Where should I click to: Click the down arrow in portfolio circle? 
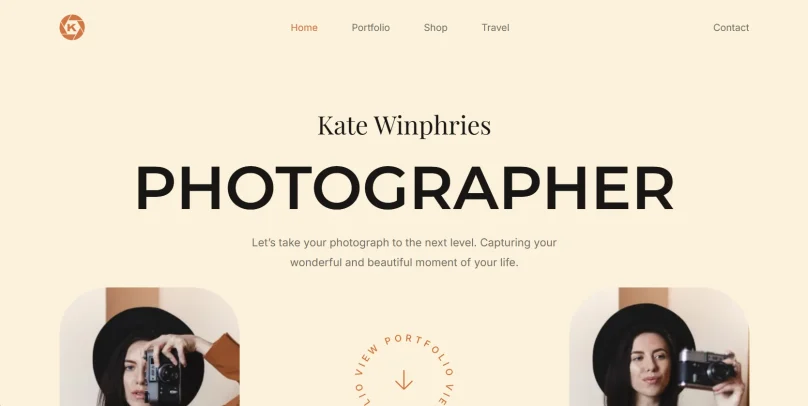(x=404, y=380)
